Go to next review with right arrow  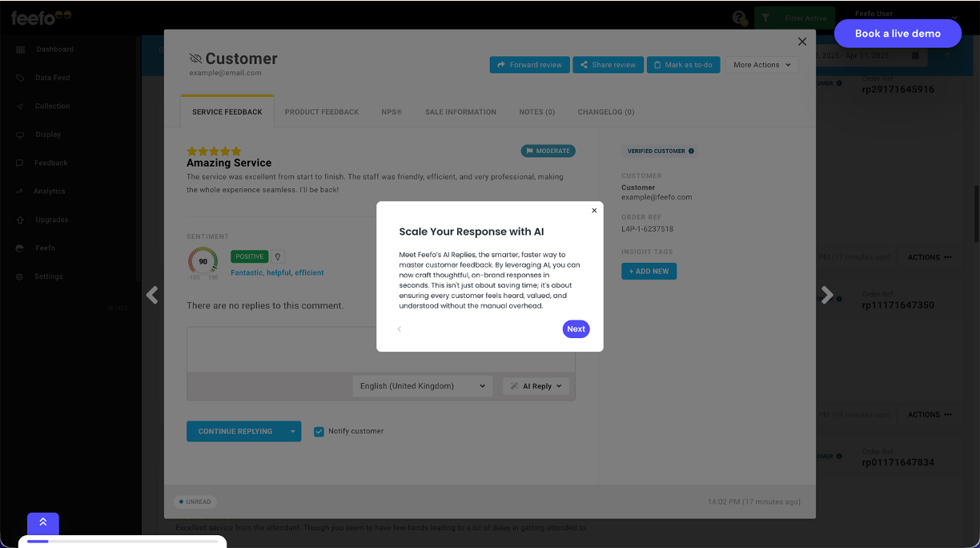[x=827, y=295]
